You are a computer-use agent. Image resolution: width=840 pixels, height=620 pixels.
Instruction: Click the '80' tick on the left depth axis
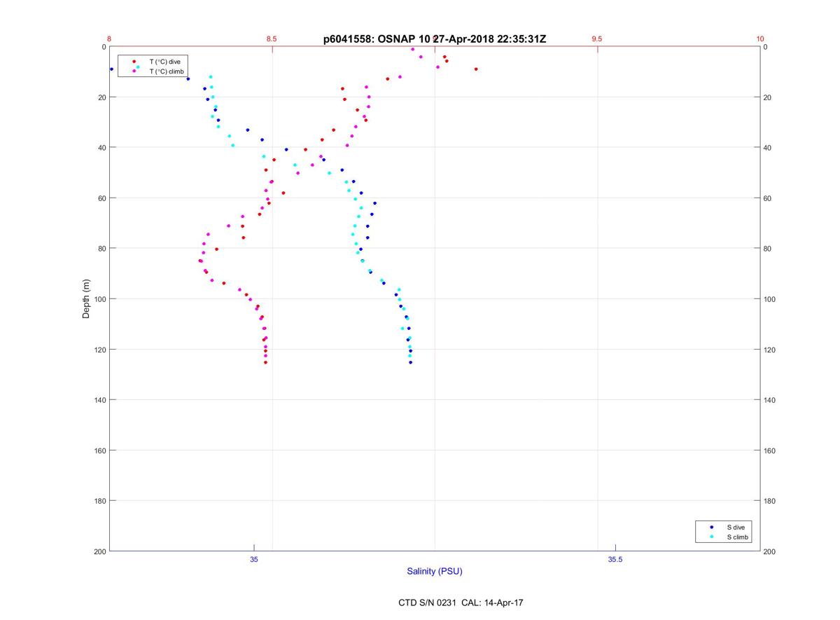pyautogui.click(x=102, y=249)
